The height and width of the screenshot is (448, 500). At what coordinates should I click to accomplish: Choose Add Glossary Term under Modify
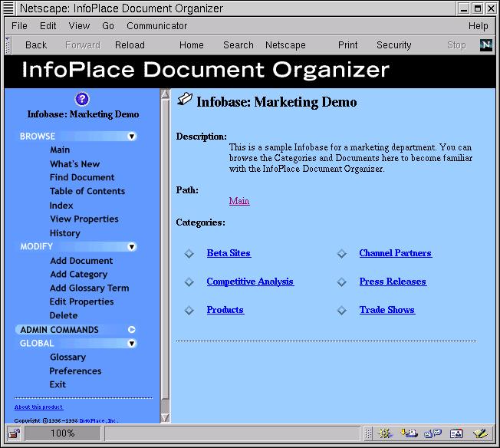tap(89, 288)
